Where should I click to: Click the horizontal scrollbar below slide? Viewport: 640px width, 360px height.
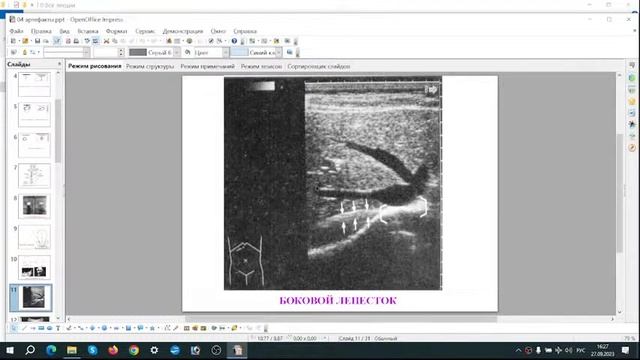coord(341,319)
